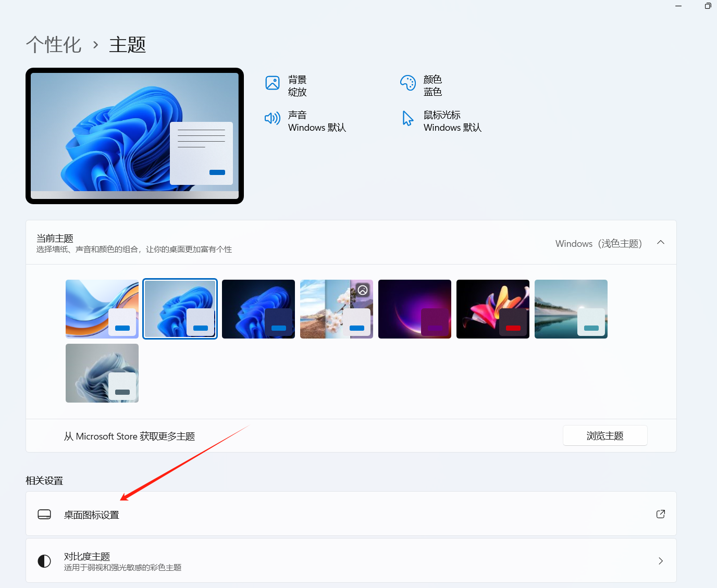Select the lake landscape theme thumbnail

[x=571, y=309]
